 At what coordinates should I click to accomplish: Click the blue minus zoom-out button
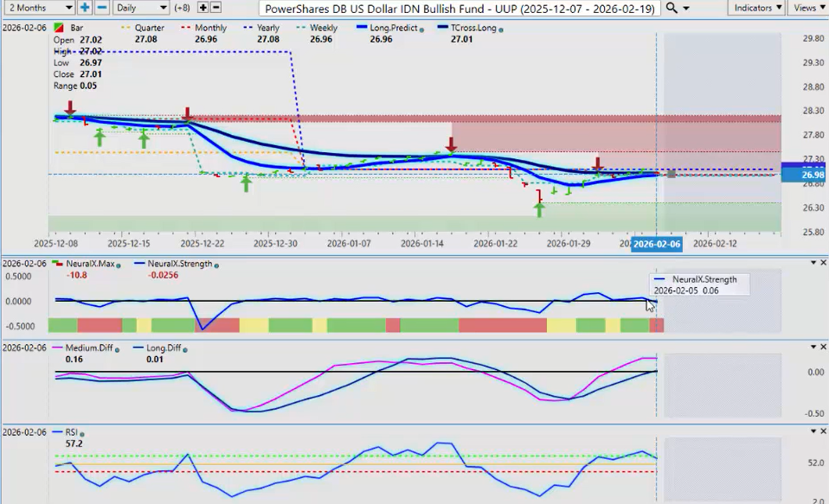[x=101, y=8]
